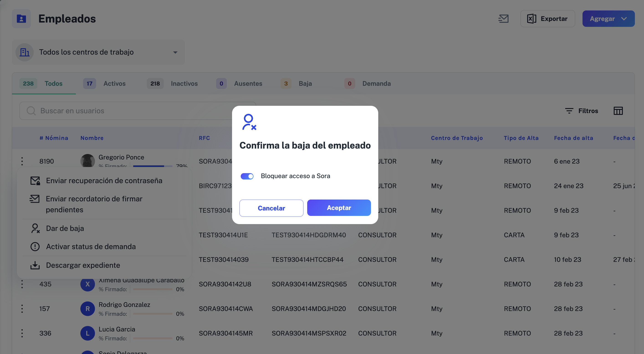The height and width of the screenshot is (354, 644).
Task: Click employee name Rodrigo Gonzalez
Action: 124,305
